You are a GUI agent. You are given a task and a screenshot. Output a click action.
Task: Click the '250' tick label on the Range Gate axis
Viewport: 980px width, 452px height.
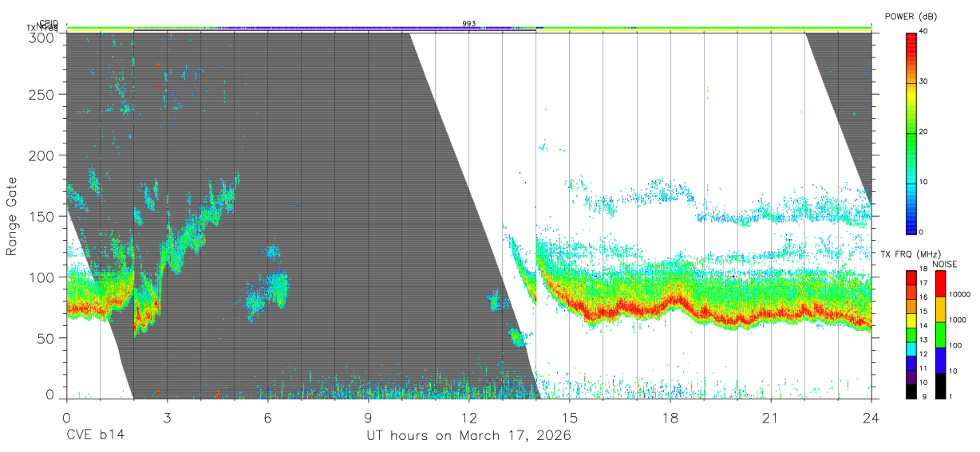pos(41,94)
